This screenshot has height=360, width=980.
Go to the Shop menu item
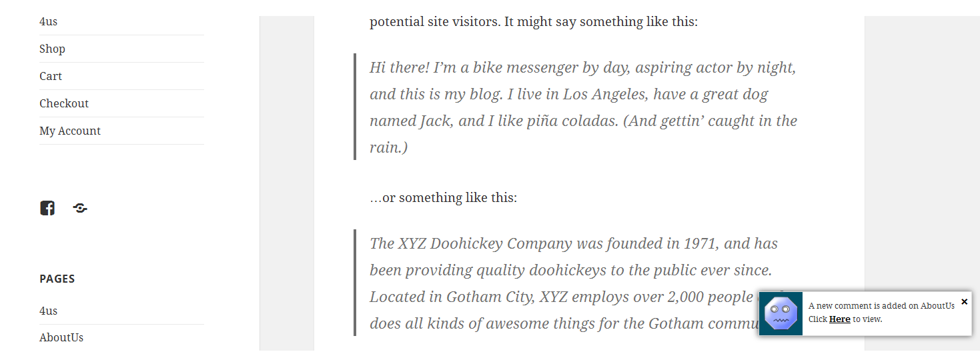(x=52, y=49)
